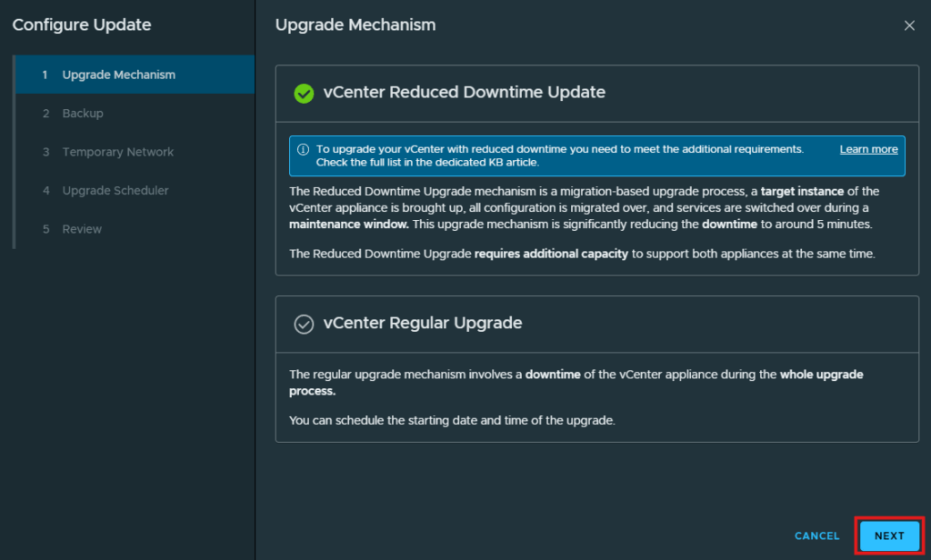
Task: Click the vCenter Regular Upgrade title
Action: (x=423, y=323)
